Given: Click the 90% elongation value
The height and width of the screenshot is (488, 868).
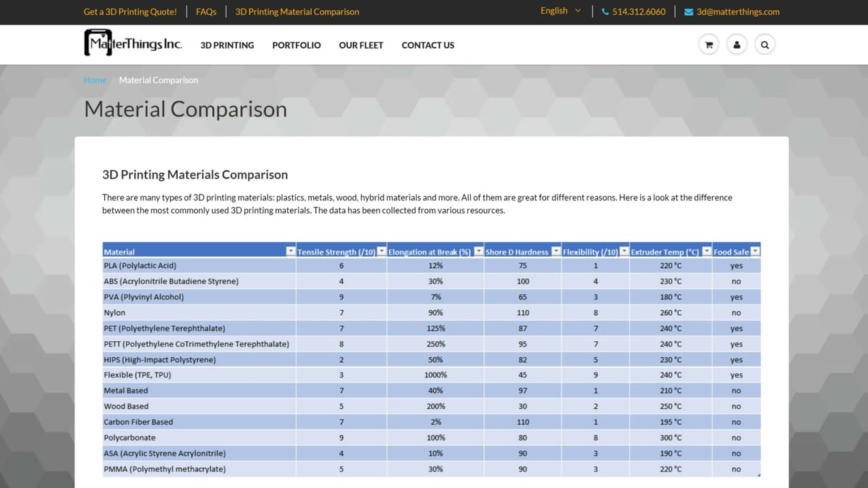Looking at the screenshot, I should [x=435, y=313].
